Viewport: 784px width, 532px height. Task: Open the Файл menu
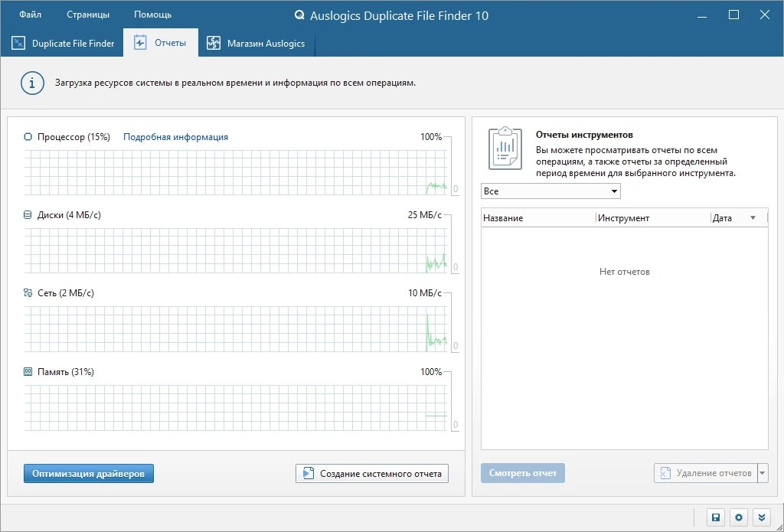(x=31, y=15)
